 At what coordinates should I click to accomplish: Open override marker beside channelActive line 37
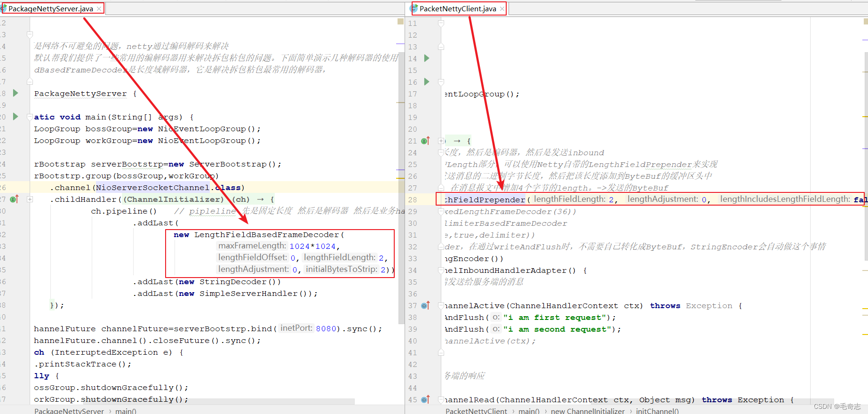click(x=425, y=305)
